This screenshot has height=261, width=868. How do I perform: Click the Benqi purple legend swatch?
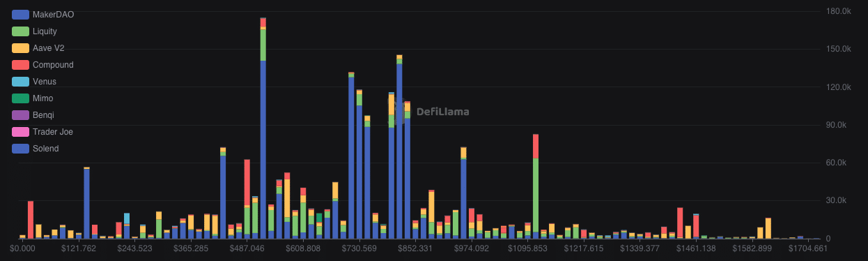(x=21, y=115)
